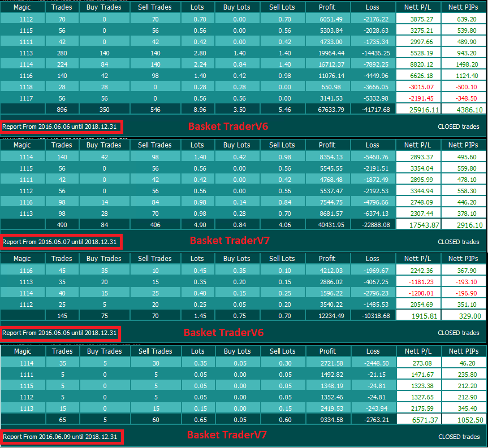Click the total Trades value 896
The width and height of the screenshot is (488, 448).
[62, 110]
